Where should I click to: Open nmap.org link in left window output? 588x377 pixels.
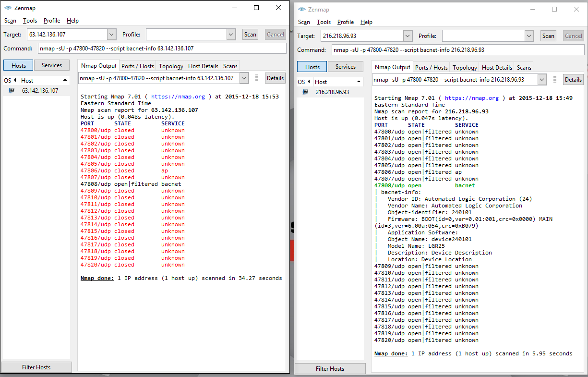pos(178,97)
